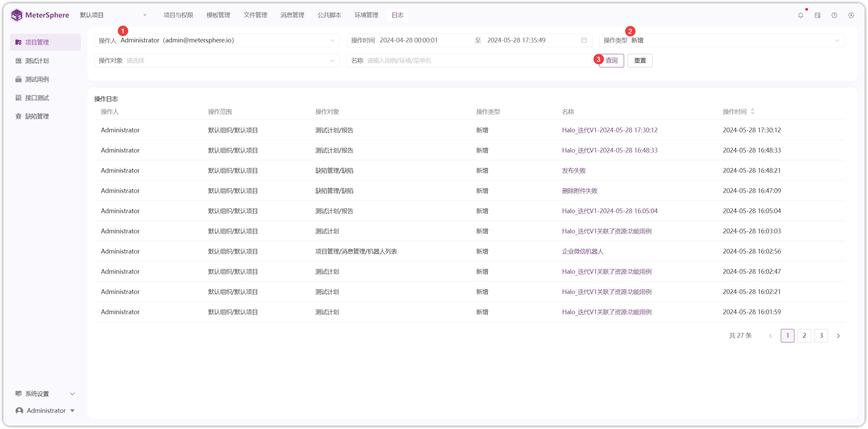Click the end time 2024-05-28 17:35:49 field
868x429 pixels.
coord(516,40)
